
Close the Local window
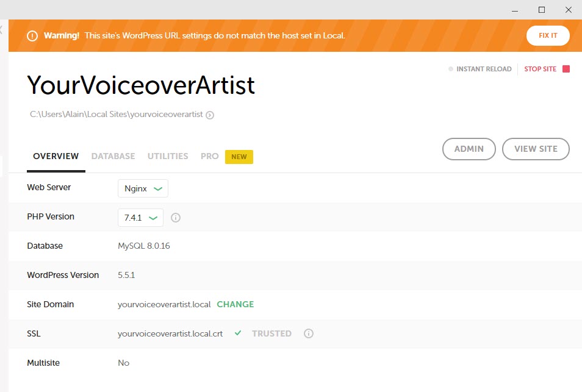[568, 10]
